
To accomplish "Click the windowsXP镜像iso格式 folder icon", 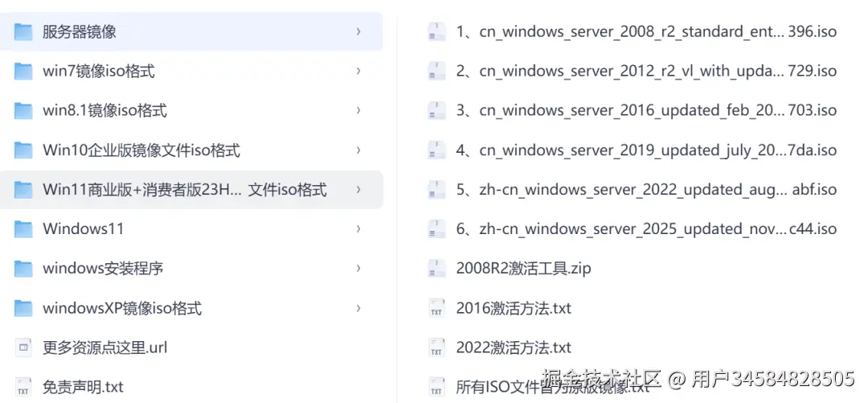I will (23, 307).
